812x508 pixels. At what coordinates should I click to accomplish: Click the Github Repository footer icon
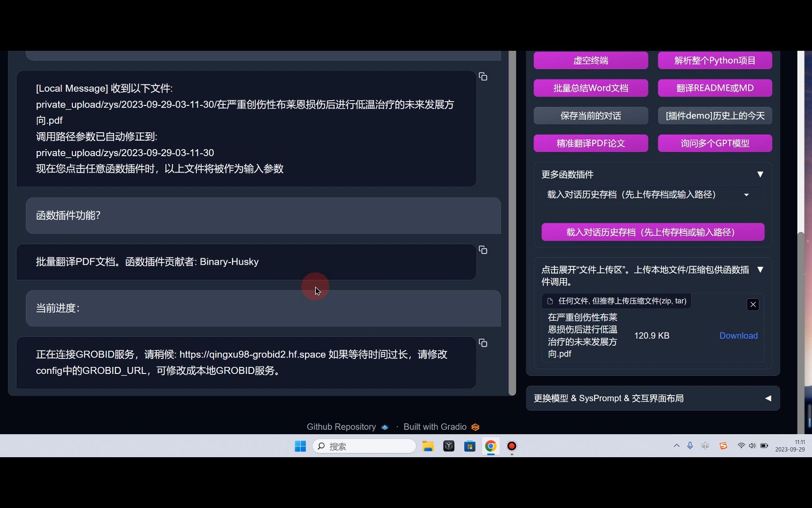point(385,427)
